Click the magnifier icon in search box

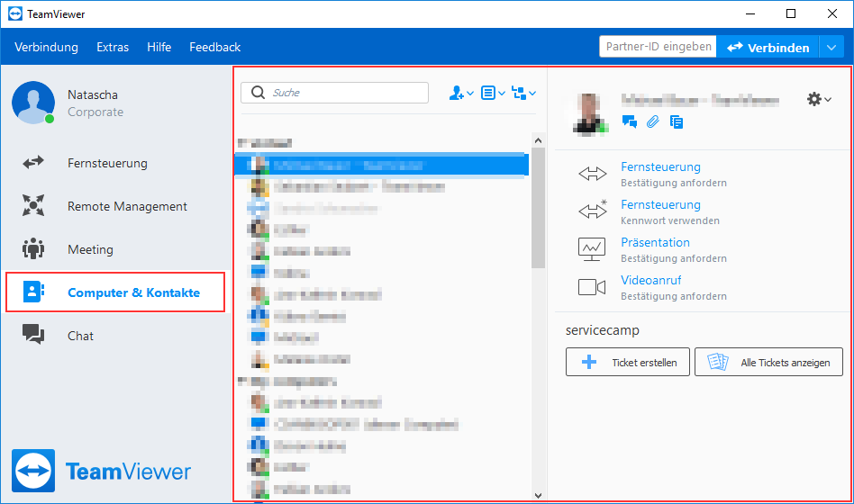258,93
